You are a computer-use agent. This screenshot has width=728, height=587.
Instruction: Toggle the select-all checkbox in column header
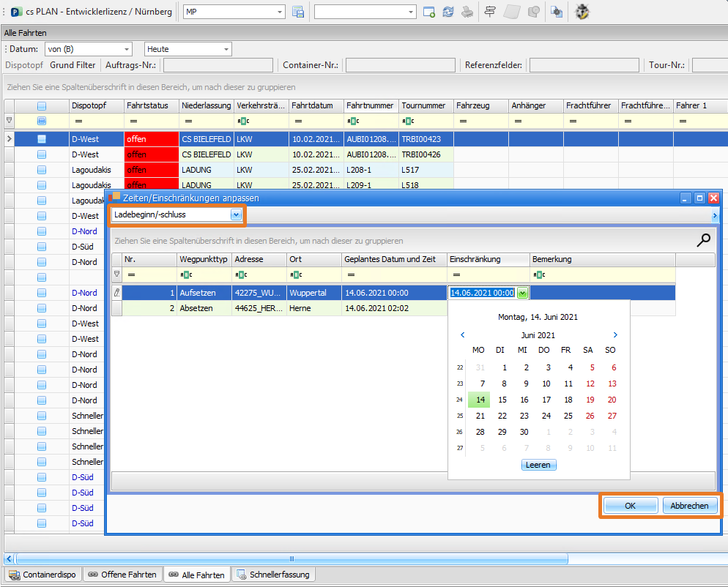click(42, 121)
